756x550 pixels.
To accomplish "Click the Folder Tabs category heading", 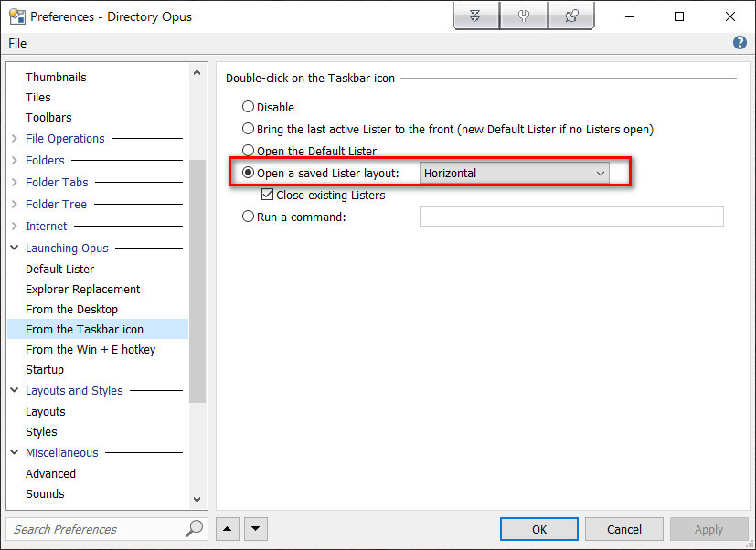I will (57, 183).
